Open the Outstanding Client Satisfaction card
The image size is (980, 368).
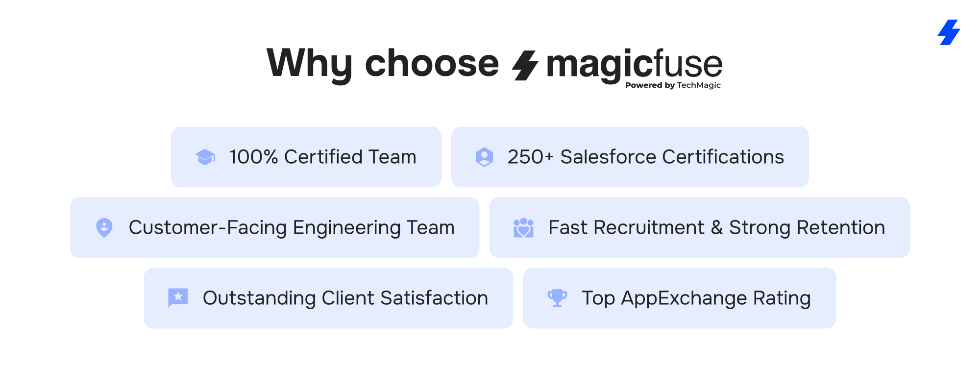(328, 298)
